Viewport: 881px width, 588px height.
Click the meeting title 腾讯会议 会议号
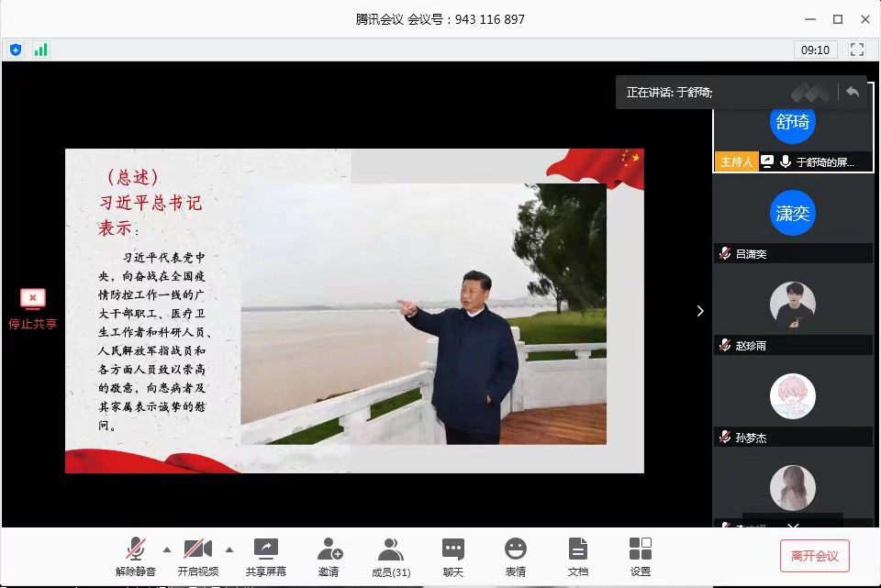(440, 19)
